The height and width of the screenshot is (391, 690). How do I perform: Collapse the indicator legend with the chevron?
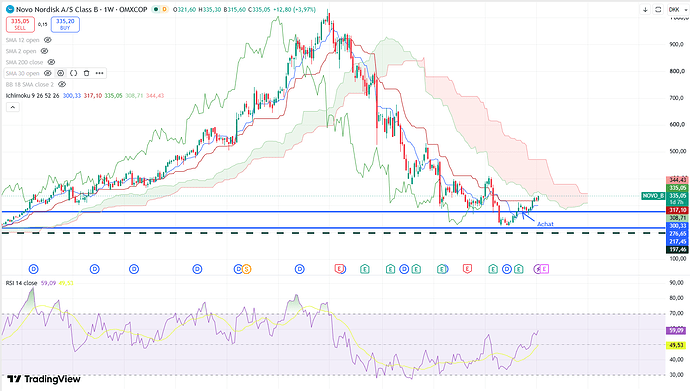[13, 107]
